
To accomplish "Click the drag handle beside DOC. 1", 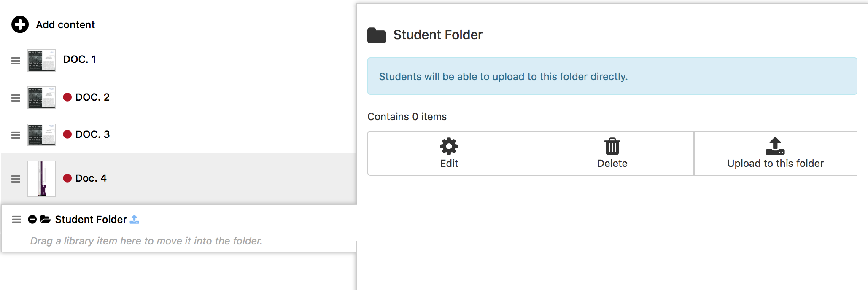I will click(x=16, y=61).
